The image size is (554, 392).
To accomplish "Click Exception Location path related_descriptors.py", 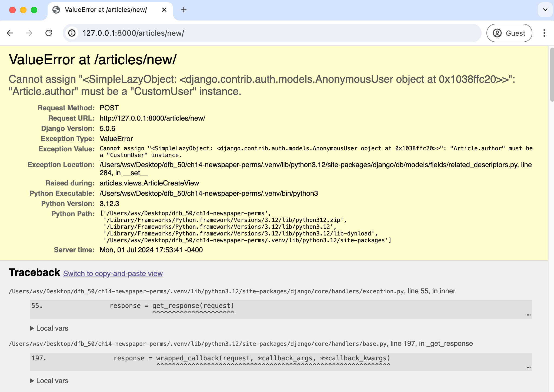I will (316, 169).
